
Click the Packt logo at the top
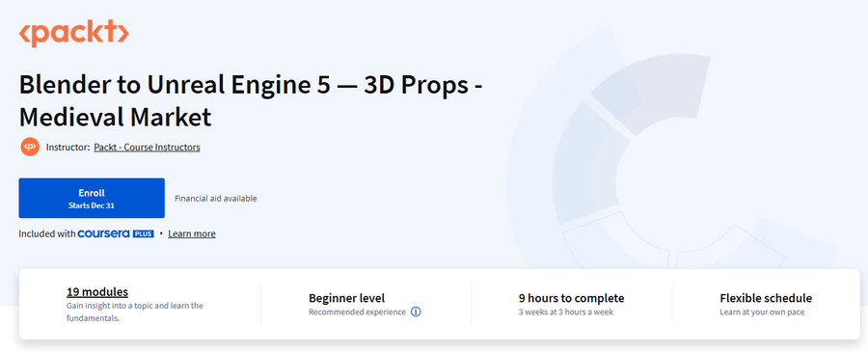coord(73,33)
